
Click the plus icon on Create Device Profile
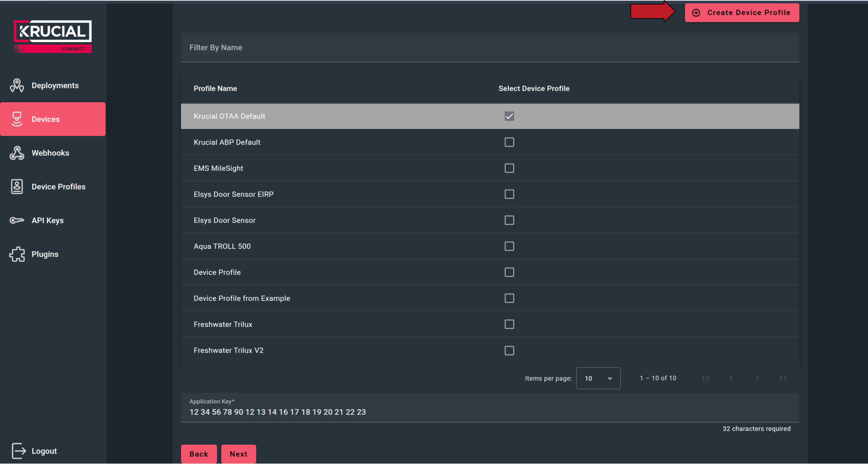(x=696, y=13)
